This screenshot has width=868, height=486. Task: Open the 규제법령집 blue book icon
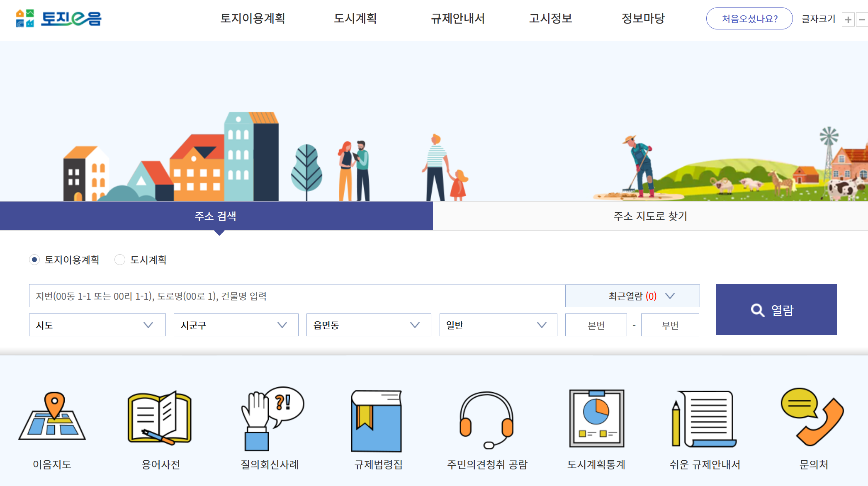coord(377,420)
